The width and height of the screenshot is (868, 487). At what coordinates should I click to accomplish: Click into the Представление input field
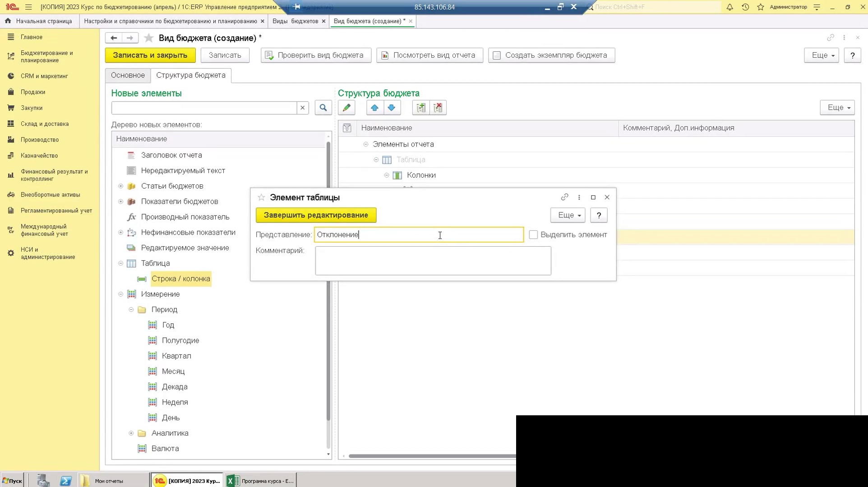(419, 234)
